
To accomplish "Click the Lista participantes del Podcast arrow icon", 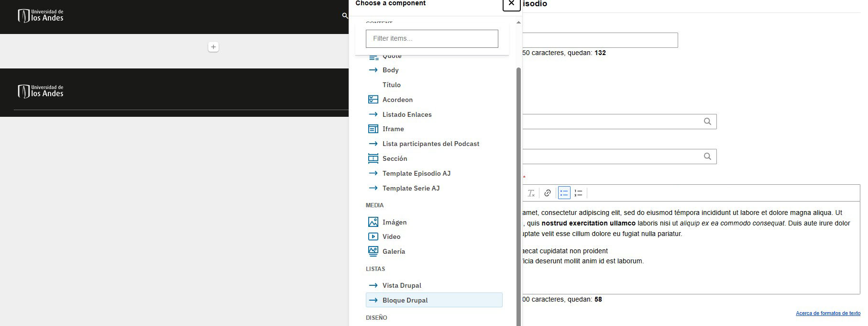I will (374, 144).
